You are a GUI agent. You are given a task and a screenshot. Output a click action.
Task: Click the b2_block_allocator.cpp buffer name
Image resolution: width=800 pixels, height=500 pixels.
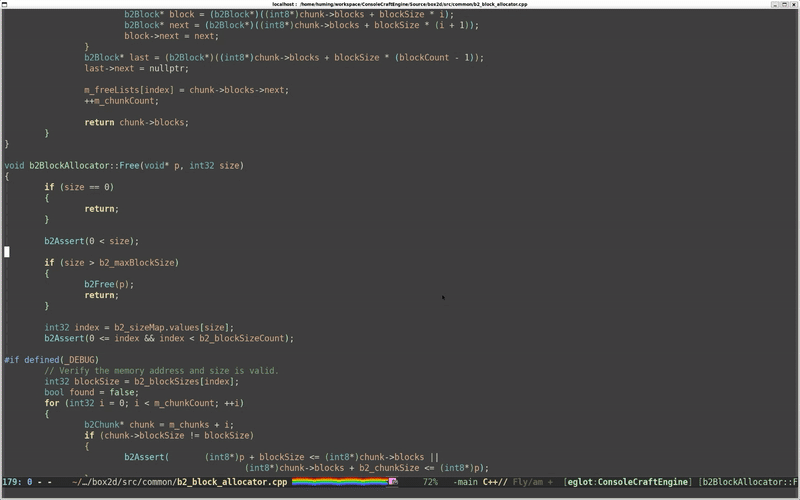(232, 482)
